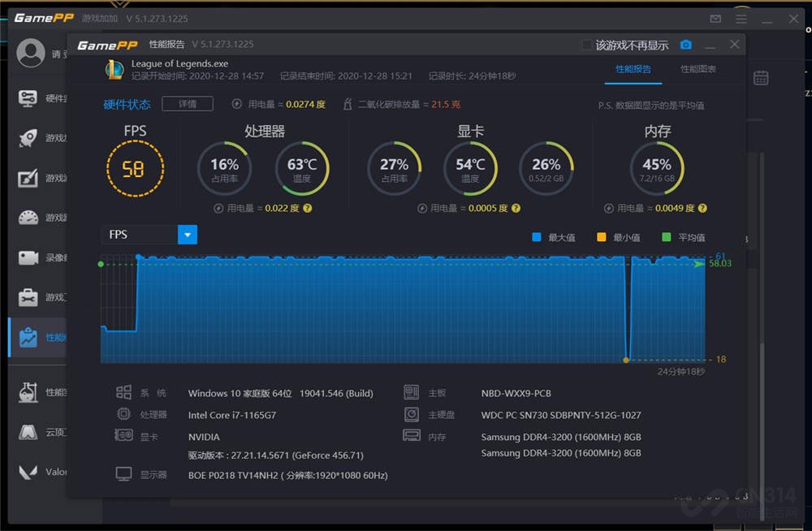This screenshot has height=531, width=812.
Task: Click the green average FPS marker at chart left
Action: pyautogui.click(x=101, y=264)
